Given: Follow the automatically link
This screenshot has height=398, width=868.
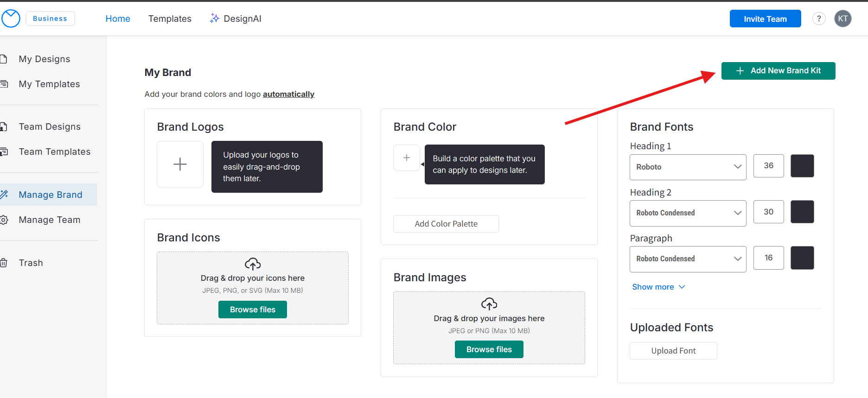Looking at the screenshot, I should click(288, 94).
